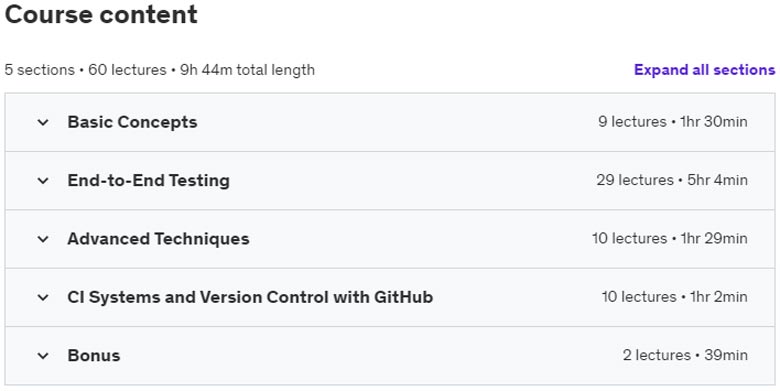The image size is (780, 391).
Task: Expand the Basic Concepts chevron arrow
Action: coord(43,122)
